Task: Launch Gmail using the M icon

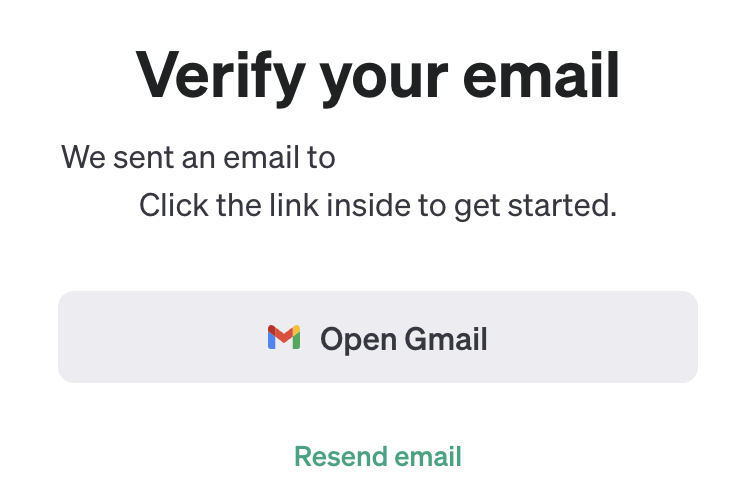Action: tap(284, 337)
